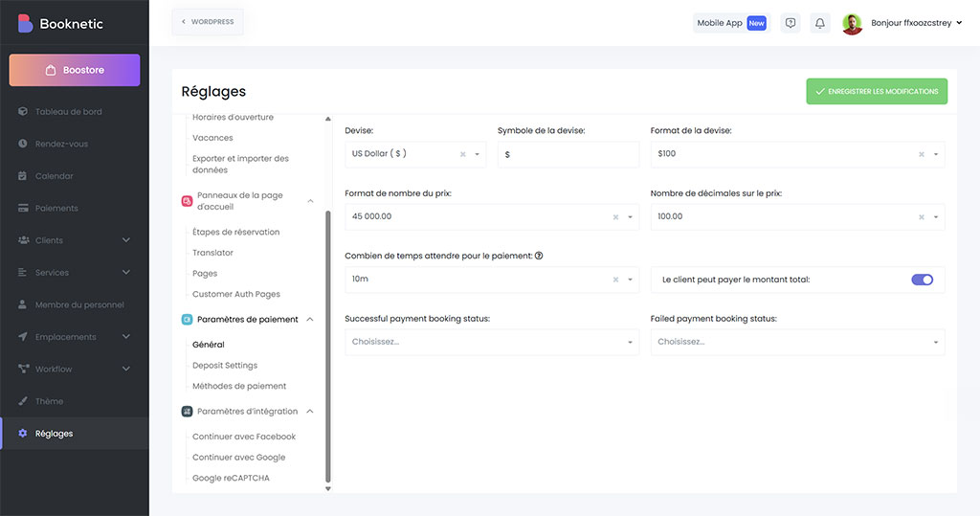Click the Paiements card icon
Screen dimensions: 980x516
tap(23, 208)
